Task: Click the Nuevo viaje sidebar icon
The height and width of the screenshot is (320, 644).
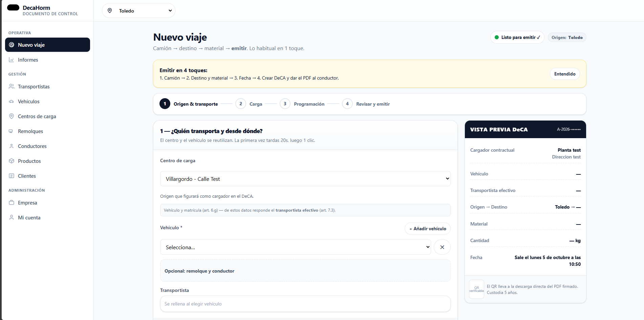Action: pos(12,45)
